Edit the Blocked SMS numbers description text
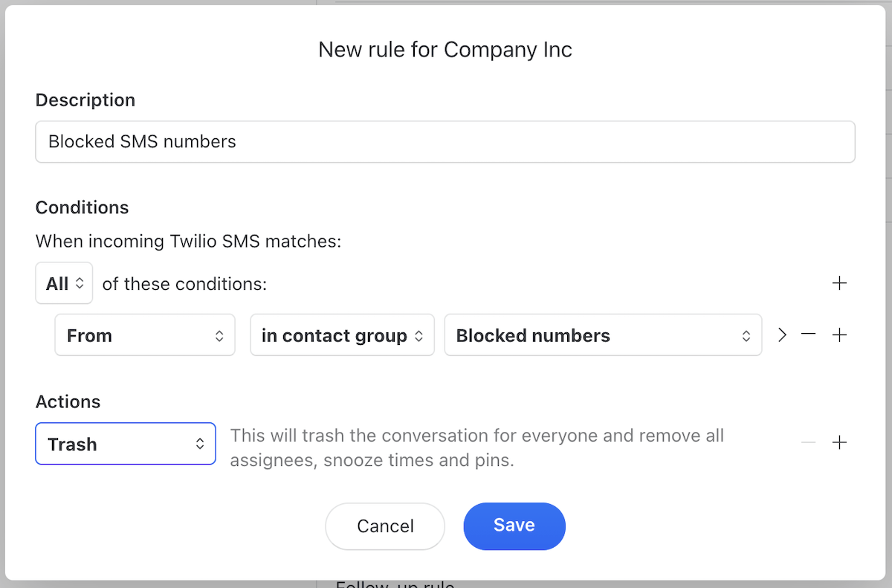 click(x=445, y=141)
